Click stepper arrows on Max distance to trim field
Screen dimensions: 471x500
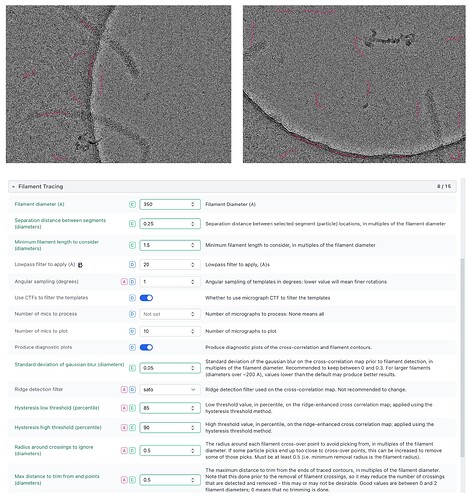193,480
